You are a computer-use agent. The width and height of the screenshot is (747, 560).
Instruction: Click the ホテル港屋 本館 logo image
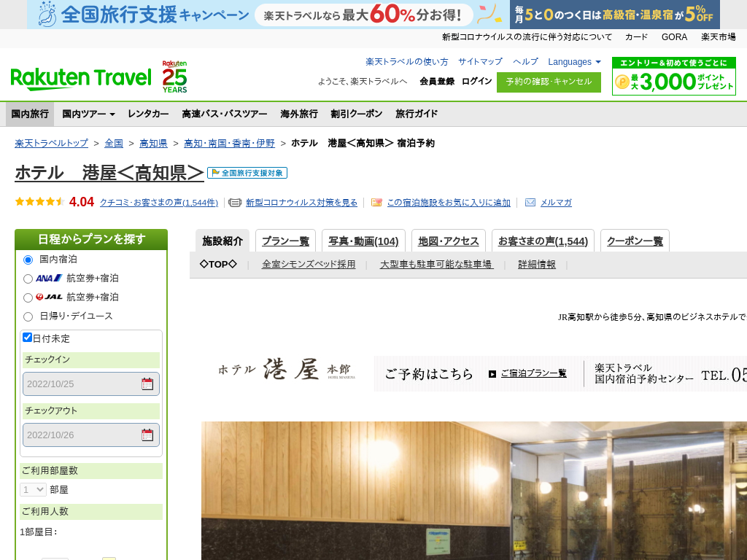(x=287, y=370)
